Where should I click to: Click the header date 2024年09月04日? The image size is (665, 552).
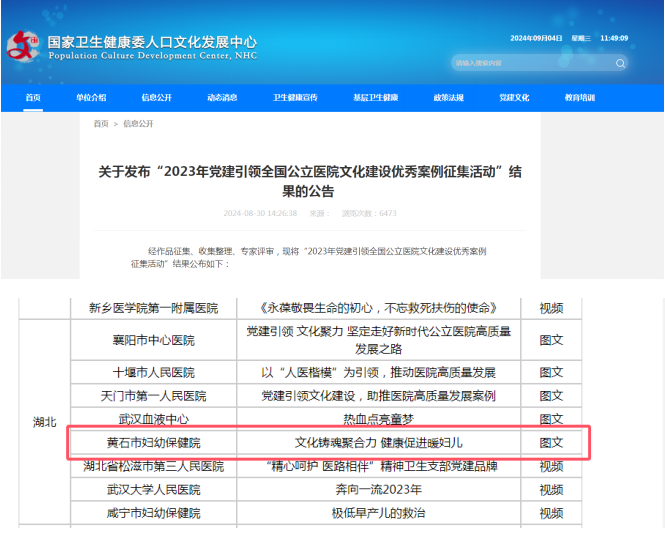click(x=536, y=39)
